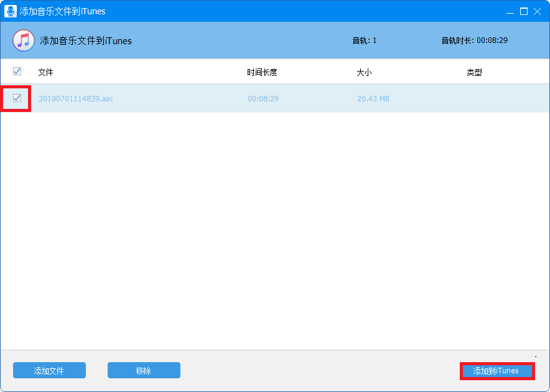This screenshot has width=550, height=392.
Task: Toggle the select-all checkbox in the header
Action: [17, 72]
